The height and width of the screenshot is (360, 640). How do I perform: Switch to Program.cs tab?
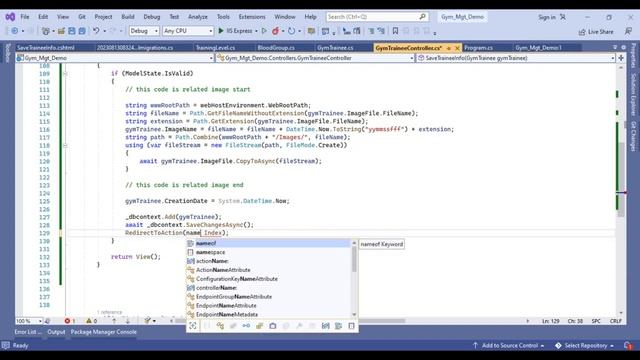click(478, 48)
